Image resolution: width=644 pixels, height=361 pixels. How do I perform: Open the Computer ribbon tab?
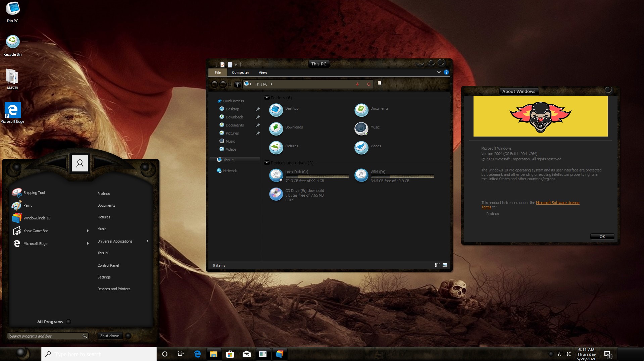coord(241,72)
